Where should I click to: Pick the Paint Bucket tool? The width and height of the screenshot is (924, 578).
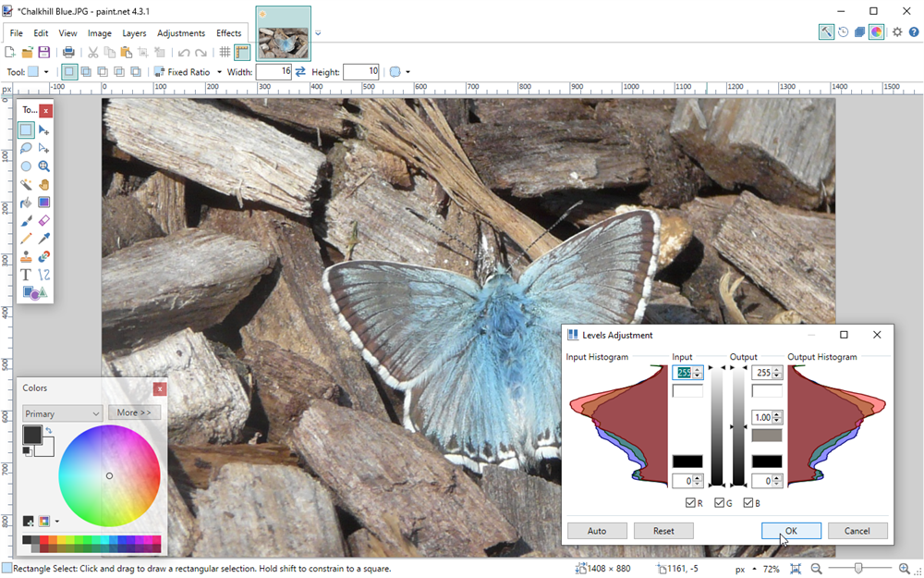26,203
